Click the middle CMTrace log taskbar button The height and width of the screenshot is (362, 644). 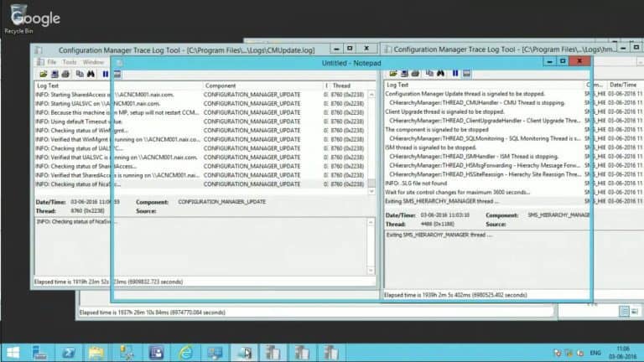click(x=302, y=353)
